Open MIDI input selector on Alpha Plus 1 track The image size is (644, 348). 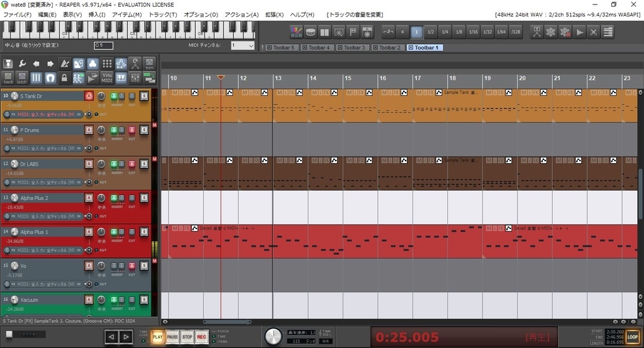[x=46, y=250]
